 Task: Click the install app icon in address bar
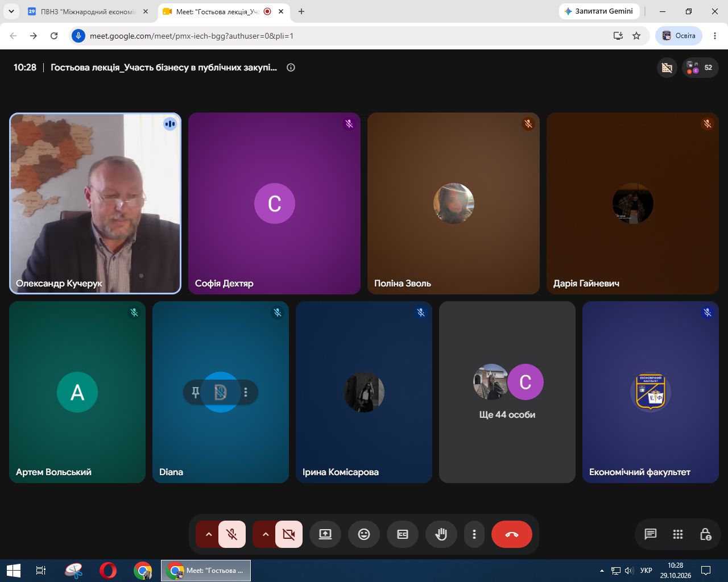(x=618, y=36)
